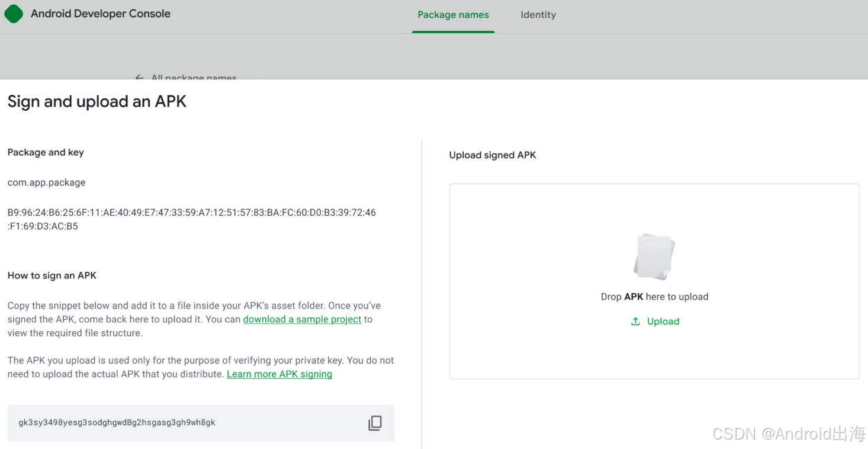Open the download a sample project link
868x449 pixels.
pyautogui.click(x=302, y=319)
